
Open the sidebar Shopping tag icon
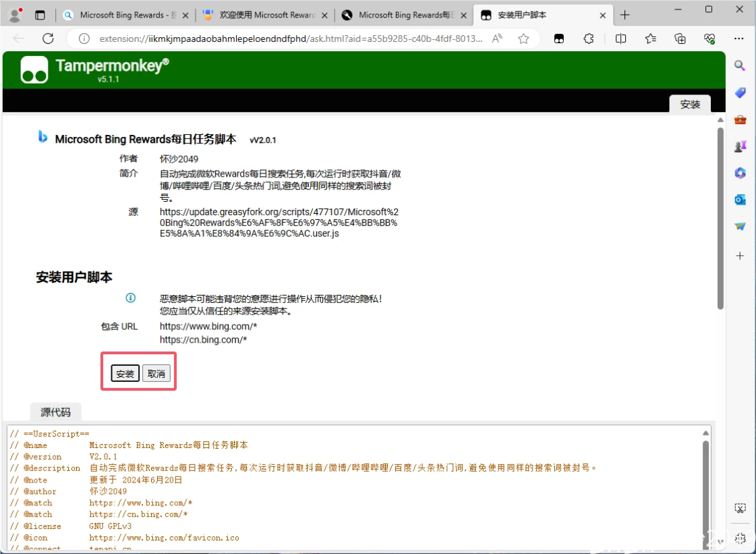740,92
